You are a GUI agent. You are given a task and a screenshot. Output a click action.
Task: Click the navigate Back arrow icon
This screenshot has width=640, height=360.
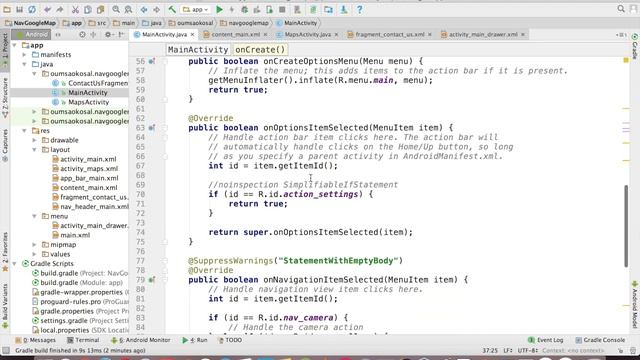(144, 9)
